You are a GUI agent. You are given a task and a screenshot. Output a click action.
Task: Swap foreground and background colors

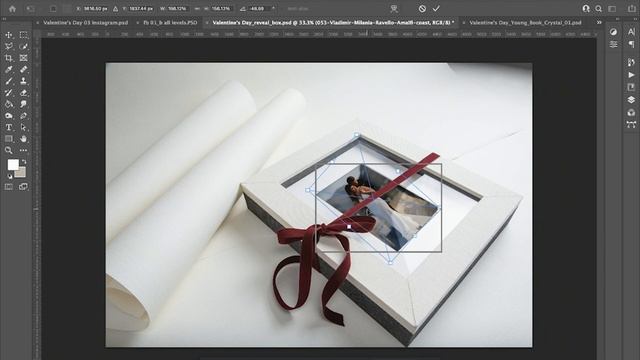[24, 162]
